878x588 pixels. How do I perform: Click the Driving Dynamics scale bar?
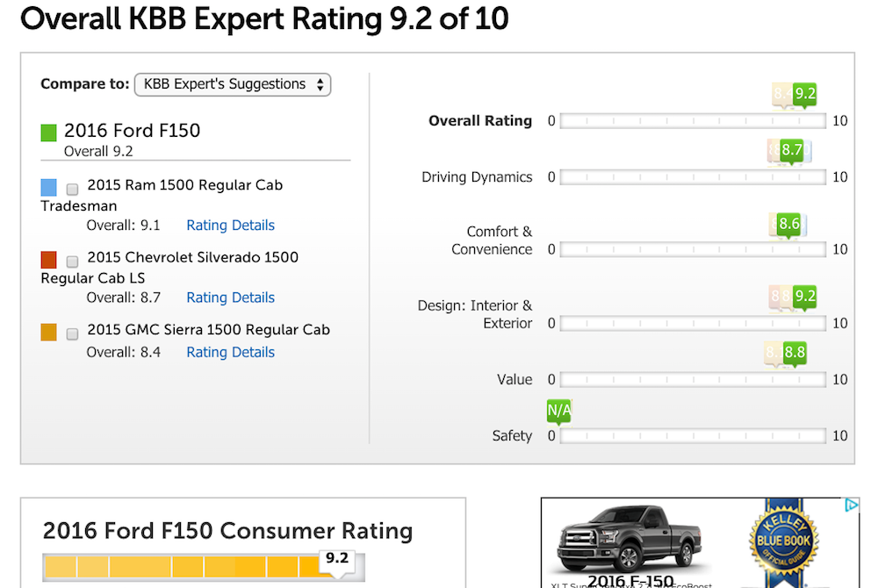pyautogui.click(x=693, y=177)
